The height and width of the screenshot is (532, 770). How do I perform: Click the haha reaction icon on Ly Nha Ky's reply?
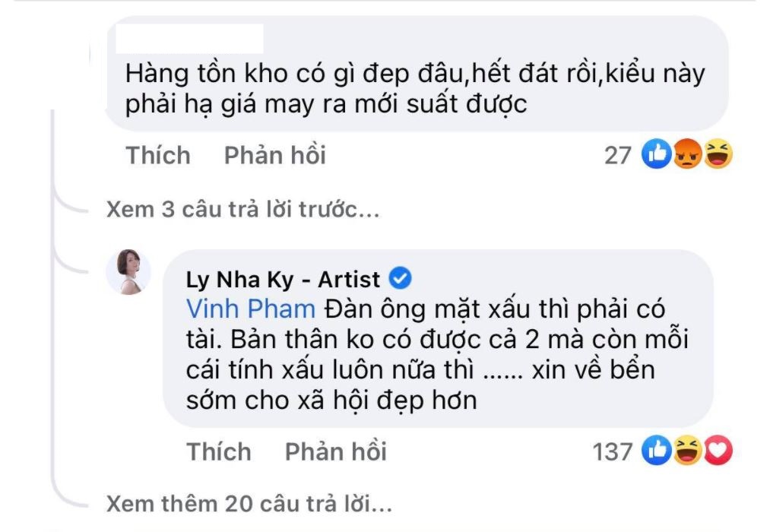pyautogui.click(x=686, y=451)
